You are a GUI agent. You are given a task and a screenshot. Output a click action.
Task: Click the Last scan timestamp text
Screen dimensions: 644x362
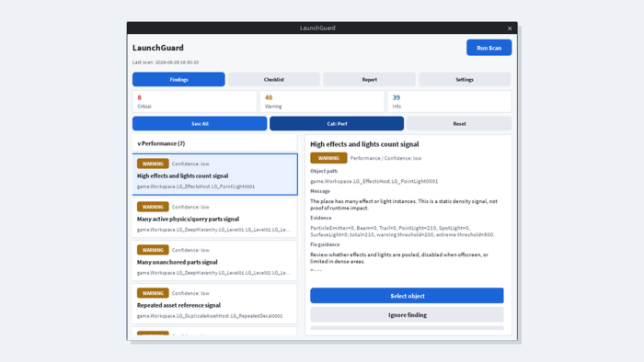[166, 62]
